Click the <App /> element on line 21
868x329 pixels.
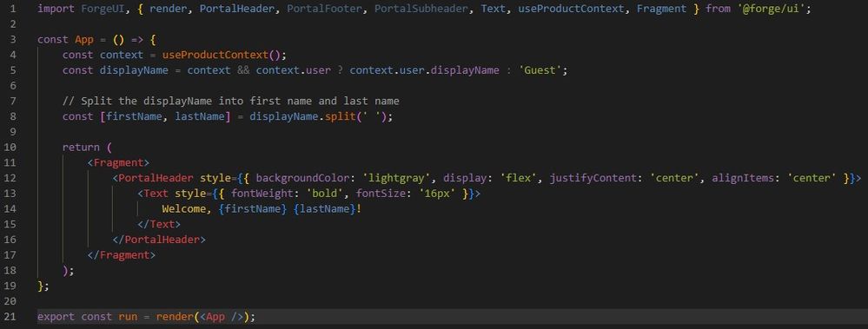click(222, 317)
